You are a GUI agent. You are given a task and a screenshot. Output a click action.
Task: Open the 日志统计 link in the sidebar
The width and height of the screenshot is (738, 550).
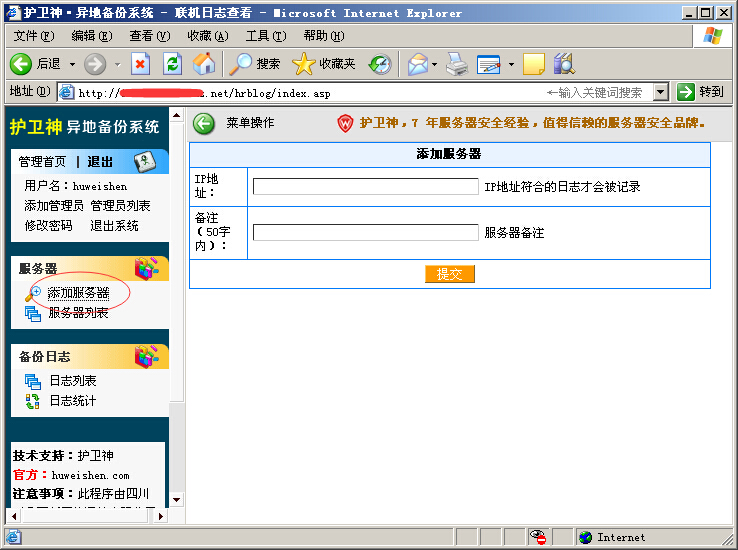click(72, 401)
